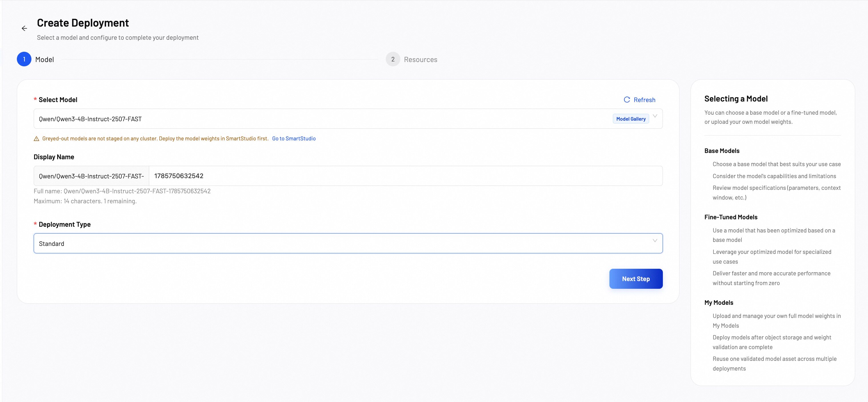Click the Selecting a Model heading

point(736,99)
